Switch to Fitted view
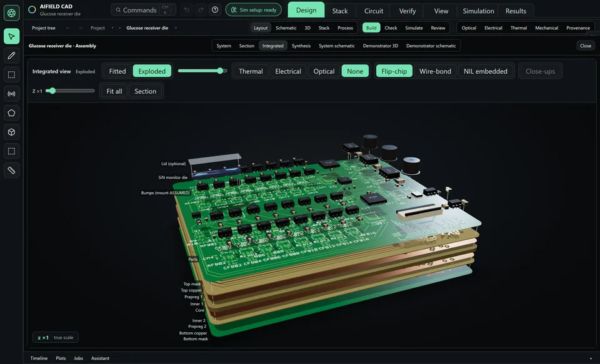600x364 pixels. (117, 71)
